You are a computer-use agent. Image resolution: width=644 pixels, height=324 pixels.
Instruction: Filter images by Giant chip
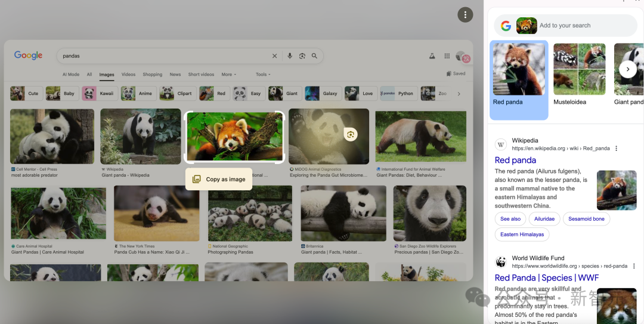[x=285, y=93]
